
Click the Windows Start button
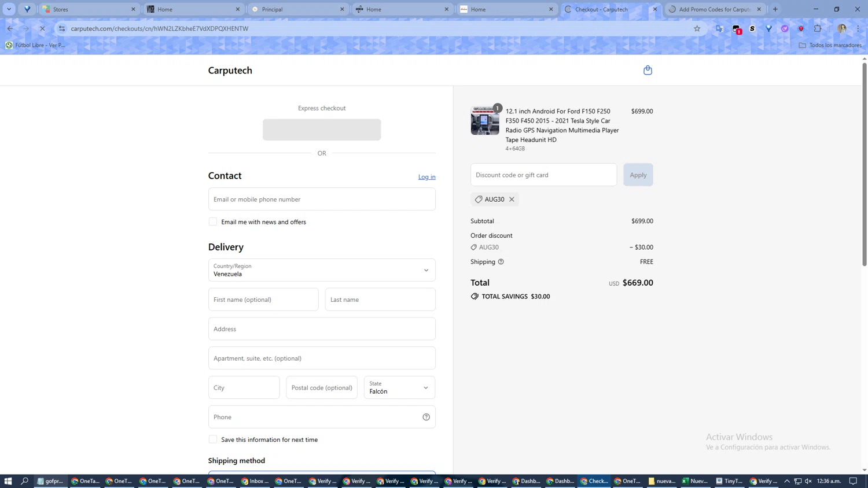click(8, 481)
